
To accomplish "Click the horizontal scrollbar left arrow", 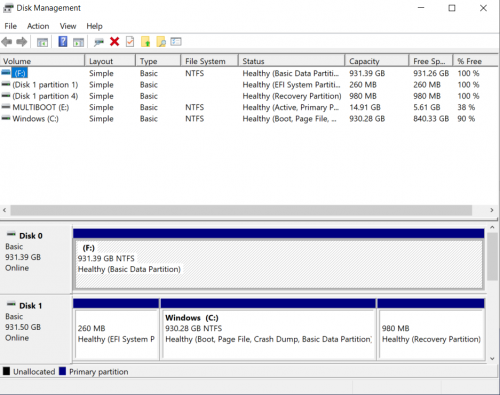I will point(4,210).
